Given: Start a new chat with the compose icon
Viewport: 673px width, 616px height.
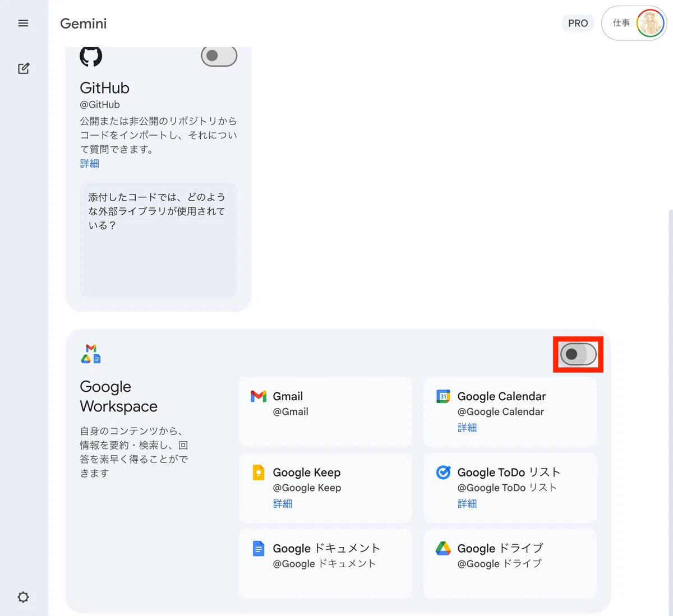Looking at the screenshot, I should point(24,68).
